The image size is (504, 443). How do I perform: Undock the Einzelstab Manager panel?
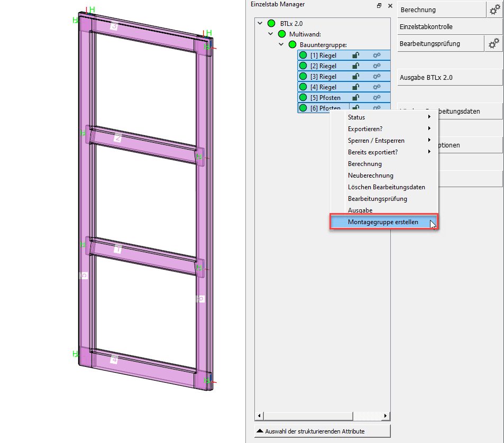coord(379,5)
